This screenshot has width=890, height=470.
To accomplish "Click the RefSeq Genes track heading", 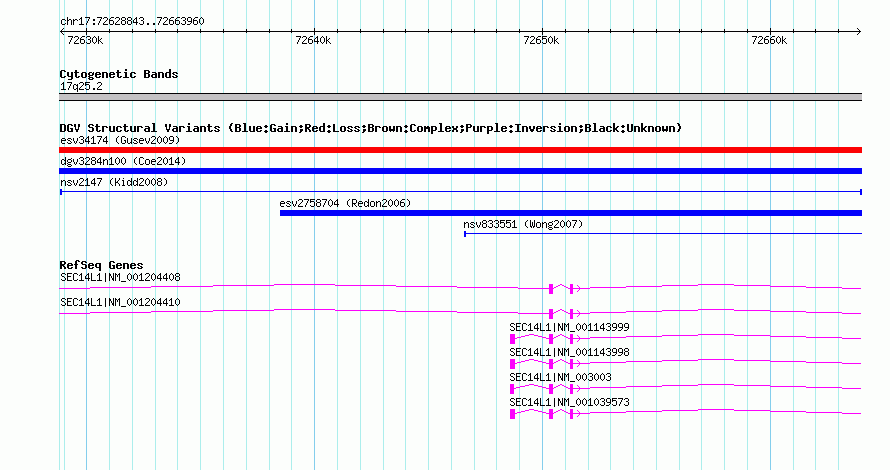I will point(101,265).
